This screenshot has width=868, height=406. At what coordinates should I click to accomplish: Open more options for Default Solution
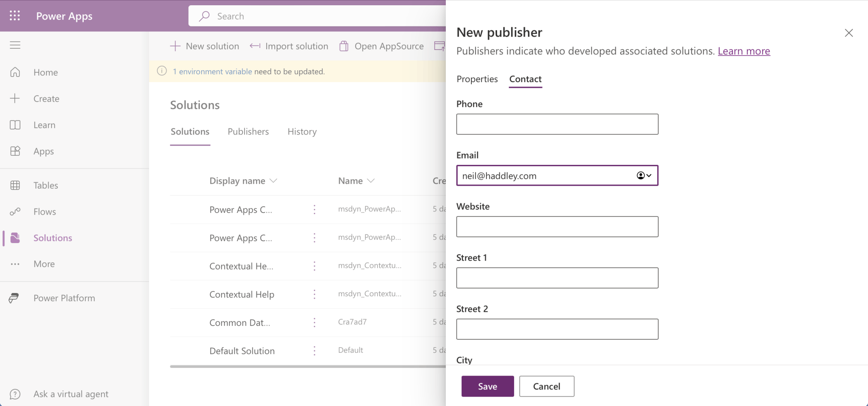315,351
